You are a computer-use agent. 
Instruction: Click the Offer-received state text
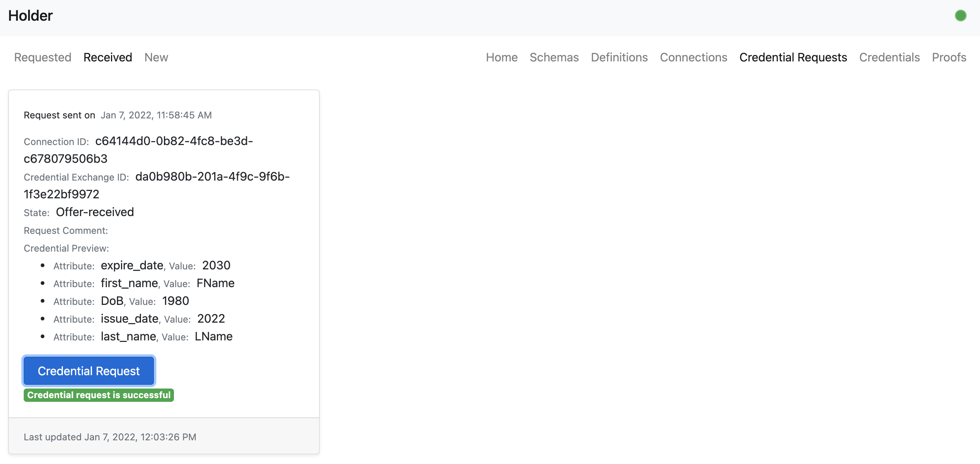[x=95, y=212]
